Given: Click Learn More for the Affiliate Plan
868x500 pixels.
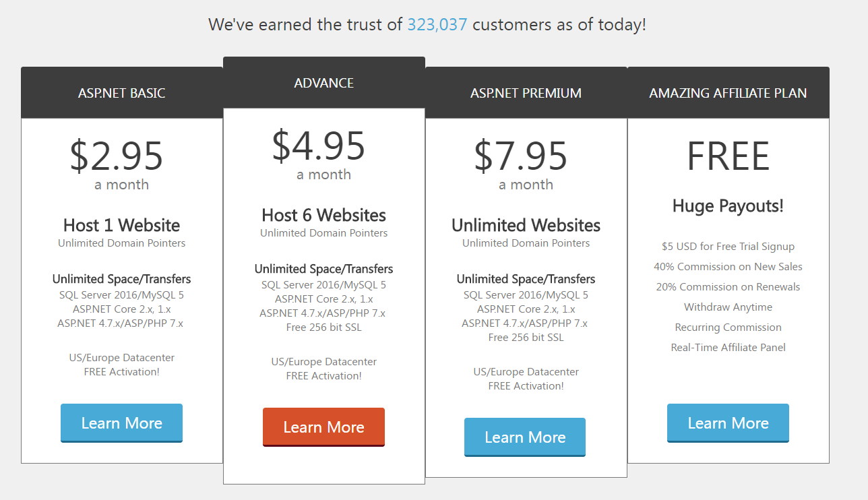Looking at the screenshot, I should point(728,423).
